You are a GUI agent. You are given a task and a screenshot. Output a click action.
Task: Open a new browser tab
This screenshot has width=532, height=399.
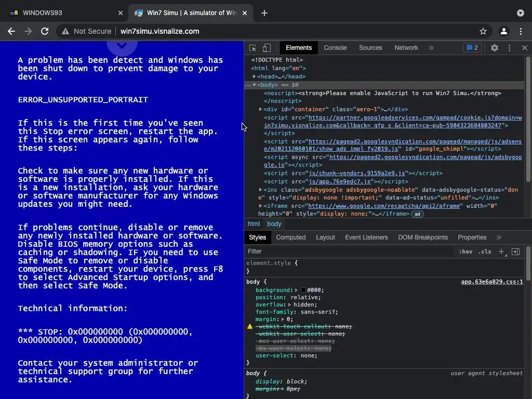pos(264,13)
